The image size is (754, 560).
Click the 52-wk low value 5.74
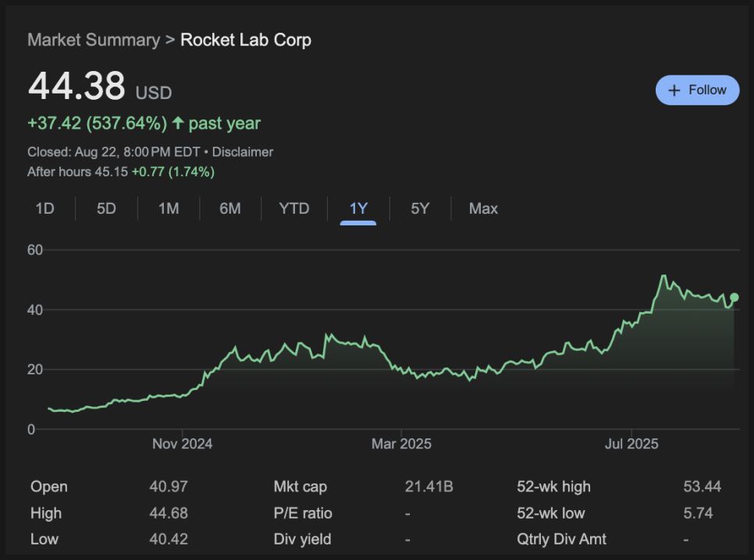click(x=699, y=513)
